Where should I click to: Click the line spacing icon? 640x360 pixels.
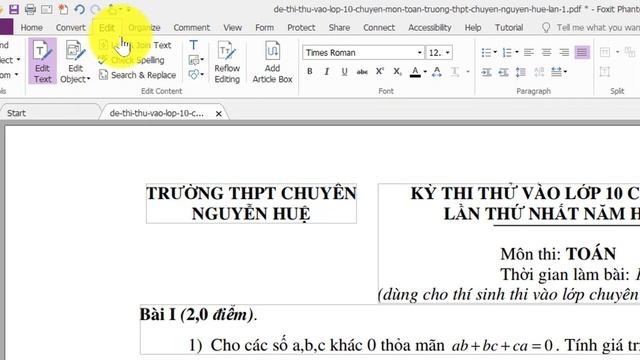point(521,72)
